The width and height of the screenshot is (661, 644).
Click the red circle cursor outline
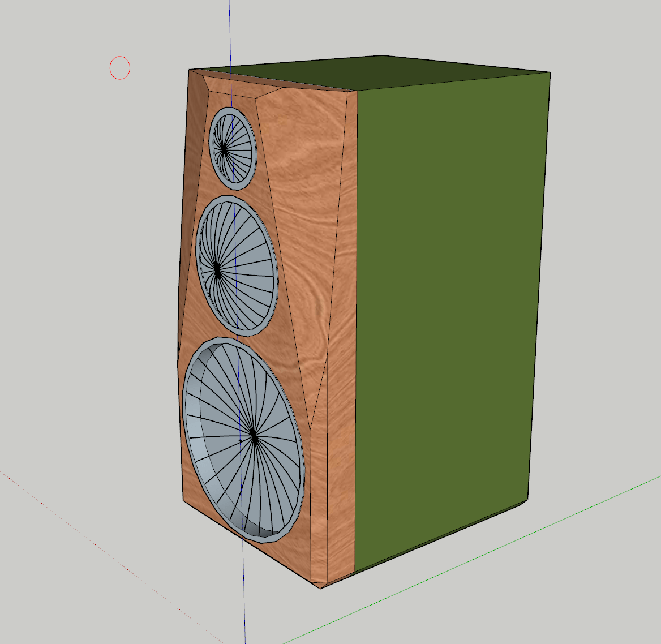pos(120,67)
